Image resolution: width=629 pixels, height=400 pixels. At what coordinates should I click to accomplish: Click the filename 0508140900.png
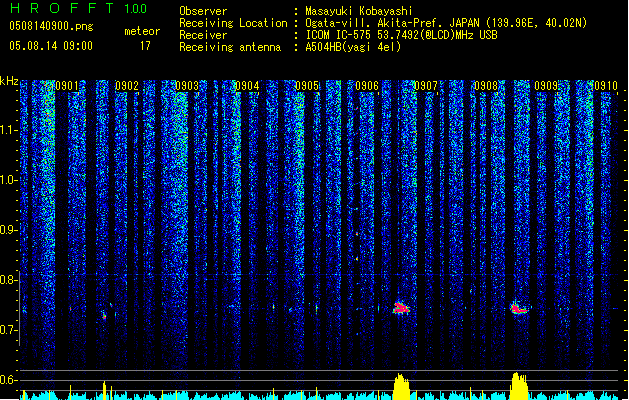51,27
